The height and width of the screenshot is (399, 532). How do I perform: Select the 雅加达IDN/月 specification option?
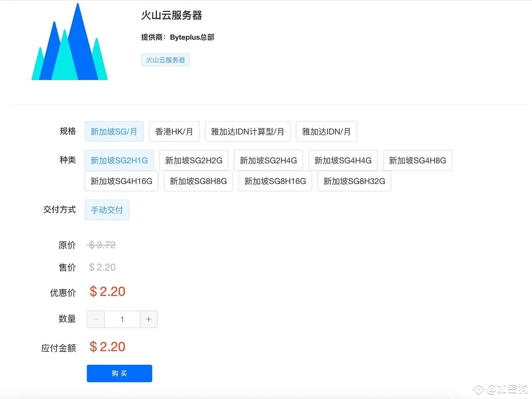click(326, 131)
